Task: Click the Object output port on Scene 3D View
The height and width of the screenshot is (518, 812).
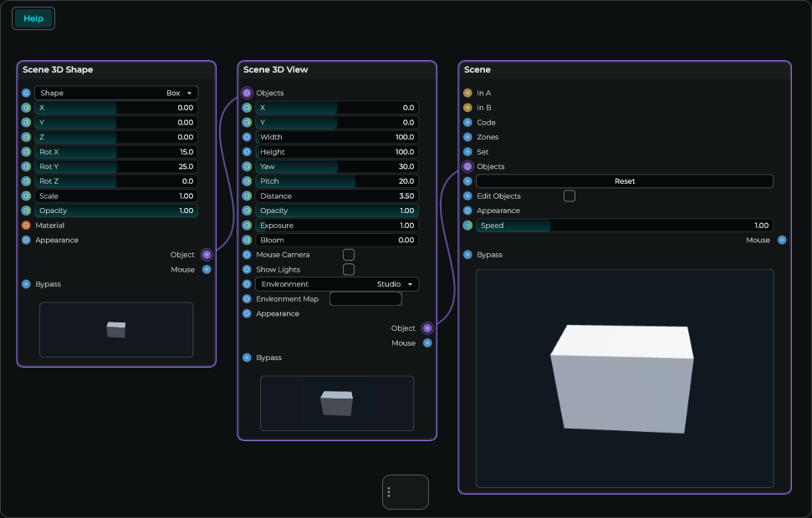Action: click(427, 328)
